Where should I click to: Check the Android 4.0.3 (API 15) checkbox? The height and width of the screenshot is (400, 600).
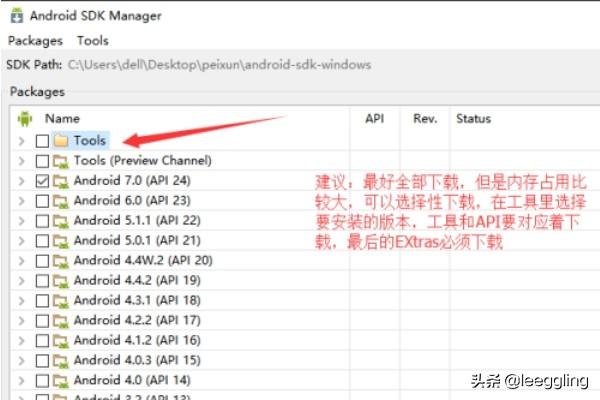pyautogui.click(x=42, y=361)
